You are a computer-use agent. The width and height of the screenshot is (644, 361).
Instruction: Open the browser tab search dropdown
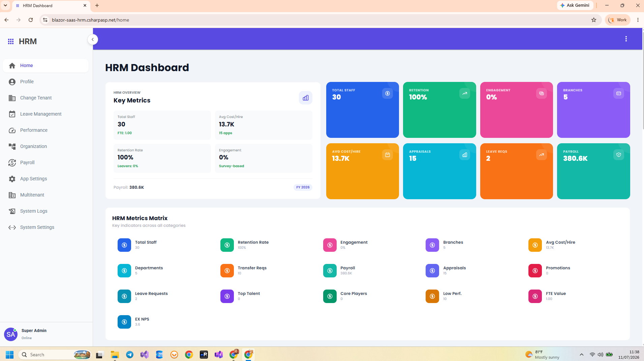click(5, 5)
